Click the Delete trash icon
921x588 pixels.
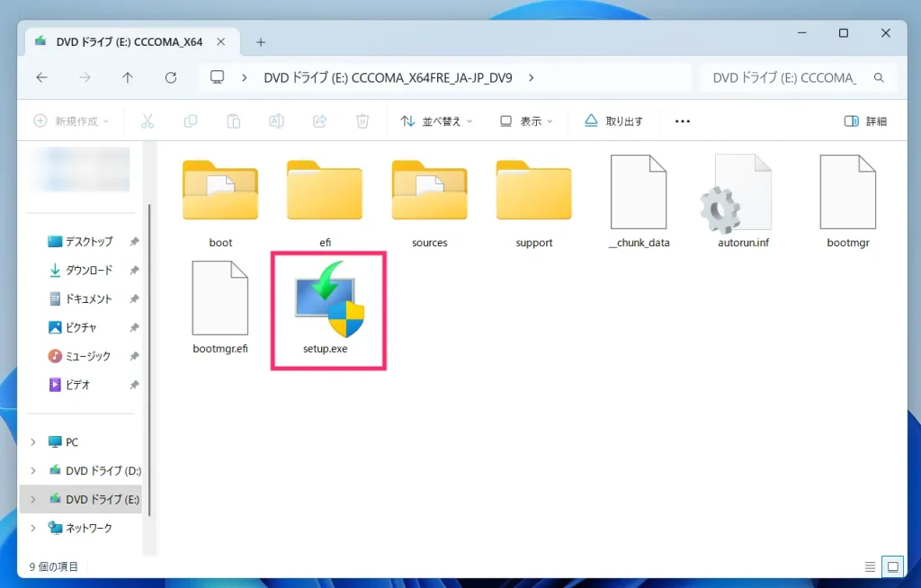[x=362, y=121]
